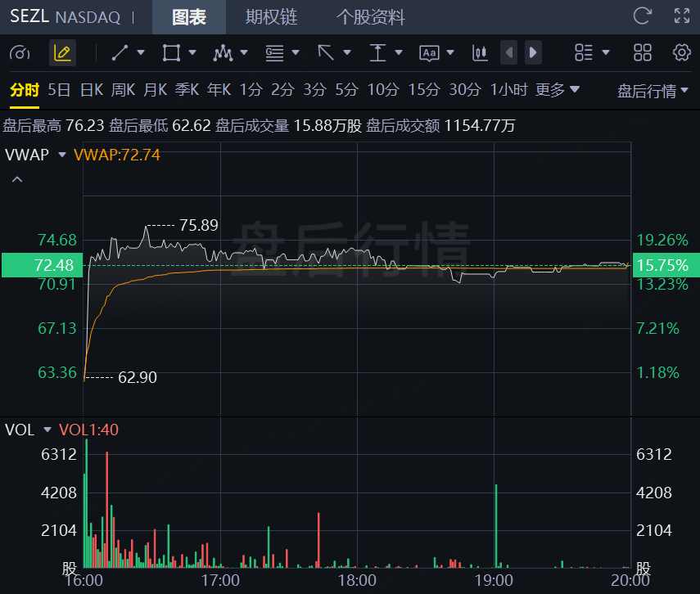
Task: Collapse the VWAP panel with up chevron
Action: point(16,179)
